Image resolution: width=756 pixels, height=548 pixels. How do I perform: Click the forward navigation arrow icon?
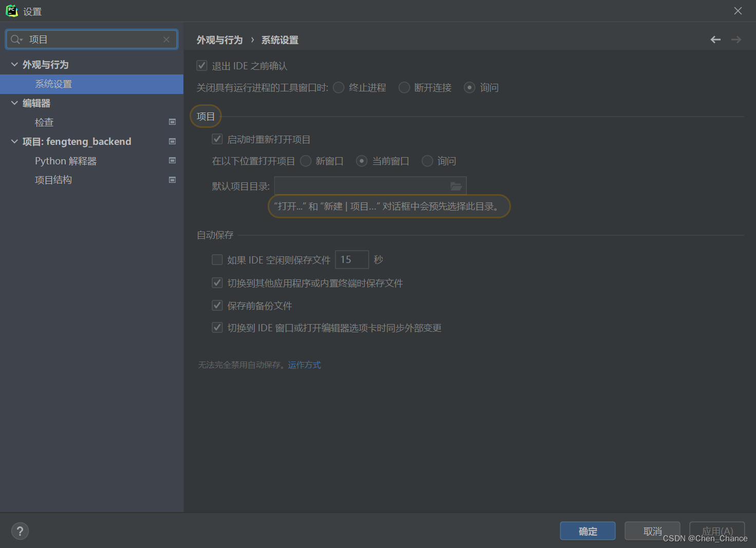pyautogui.click(x=736, y=40)
